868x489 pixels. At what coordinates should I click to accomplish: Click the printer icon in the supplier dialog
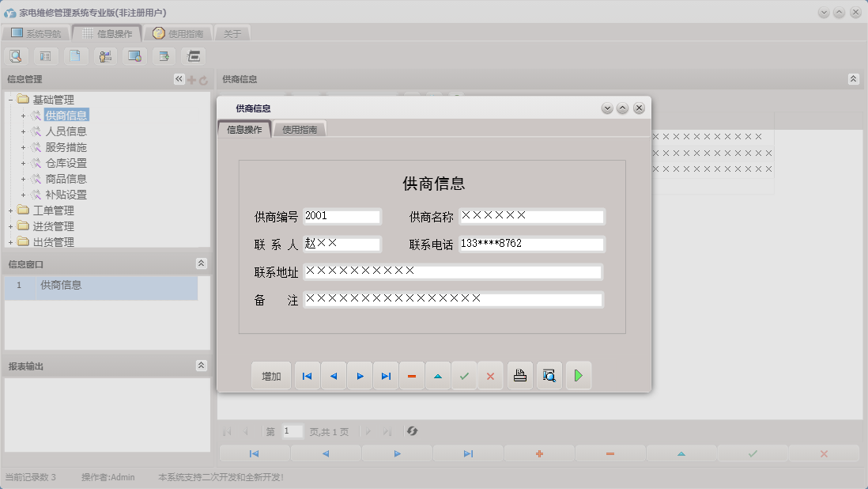coord(519,376)
